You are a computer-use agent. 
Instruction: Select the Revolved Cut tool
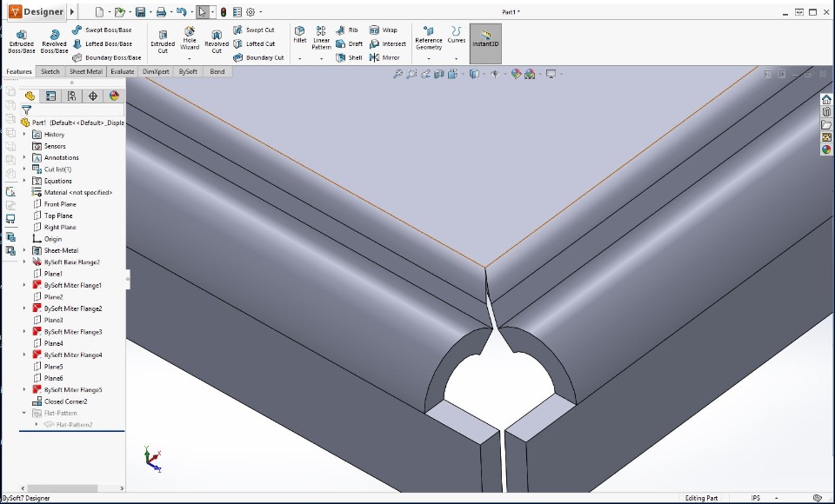[x=217, y=42]
